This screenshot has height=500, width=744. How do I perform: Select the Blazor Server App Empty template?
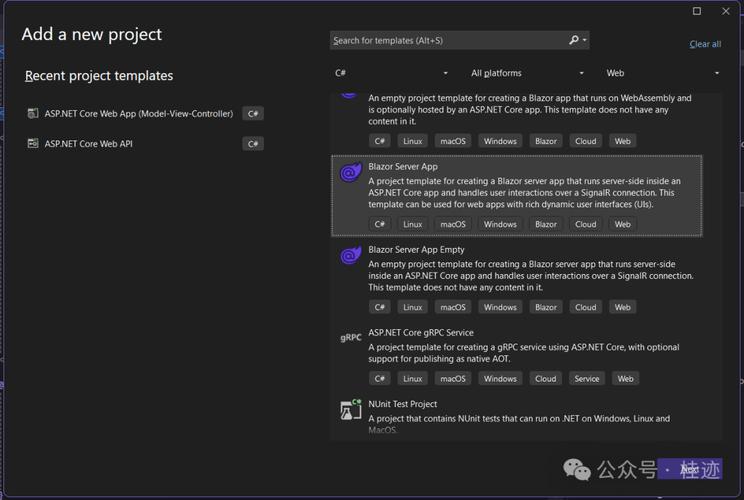pos(517,279)
